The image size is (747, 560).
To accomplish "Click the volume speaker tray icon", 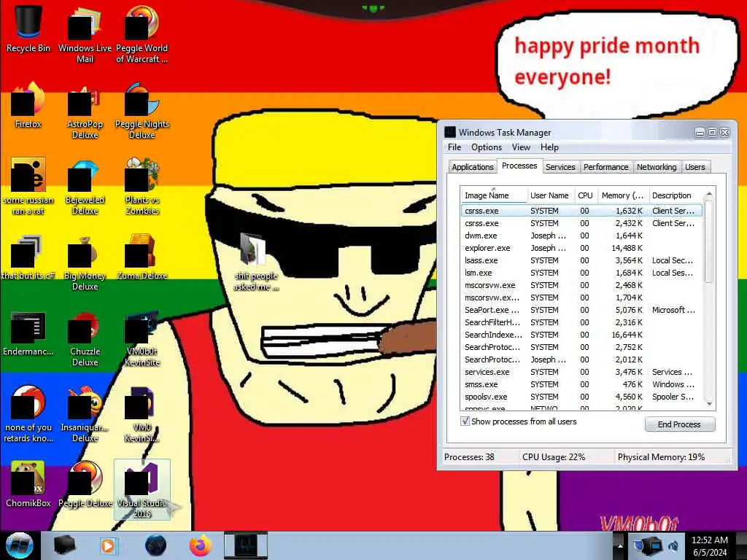I will pos(673,546).
